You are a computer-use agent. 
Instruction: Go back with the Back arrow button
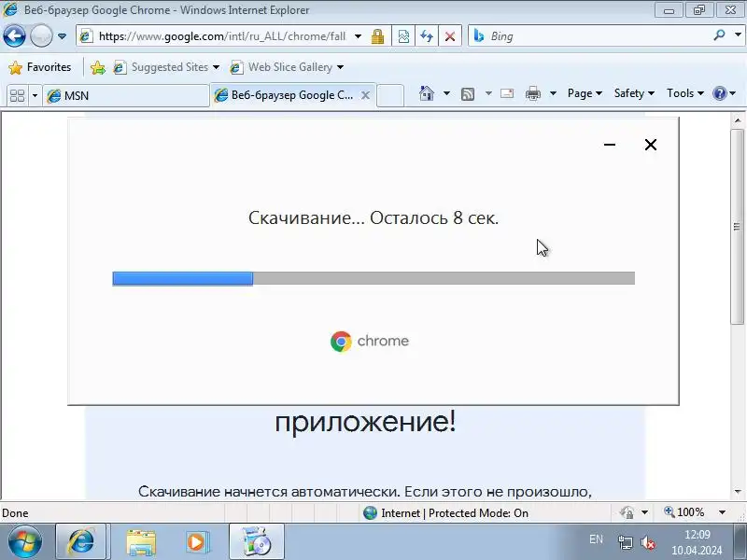point(14,35)
